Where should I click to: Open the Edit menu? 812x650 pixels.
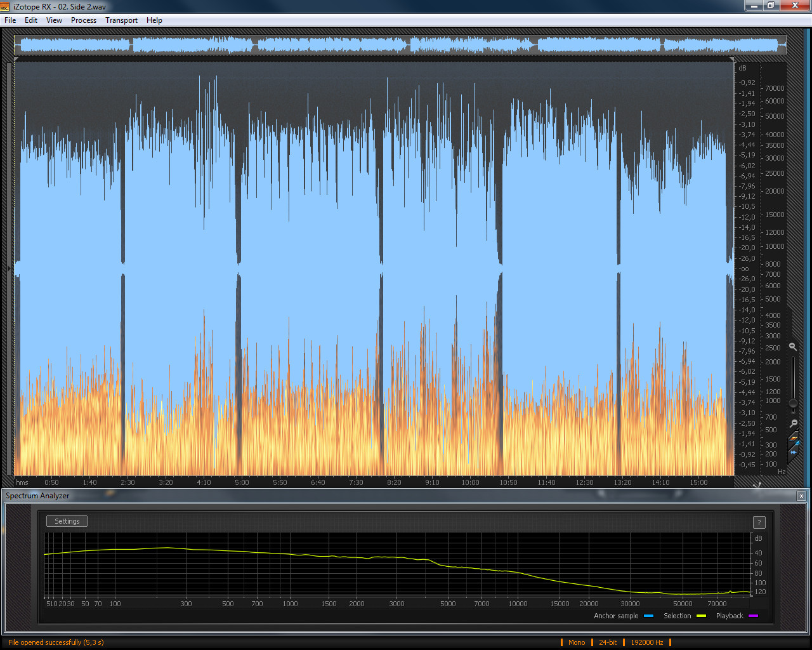click(31, 20)
